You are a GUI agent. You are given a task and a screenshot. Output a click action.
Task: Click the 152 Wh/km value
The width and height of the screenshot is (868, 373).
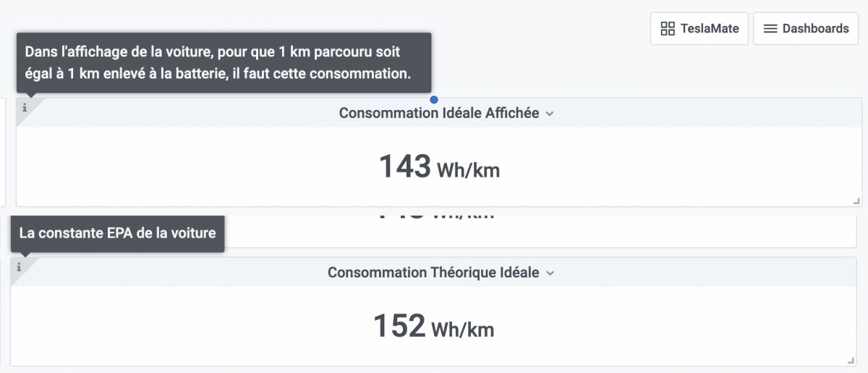pyautogui.click(x=399, y=326)
